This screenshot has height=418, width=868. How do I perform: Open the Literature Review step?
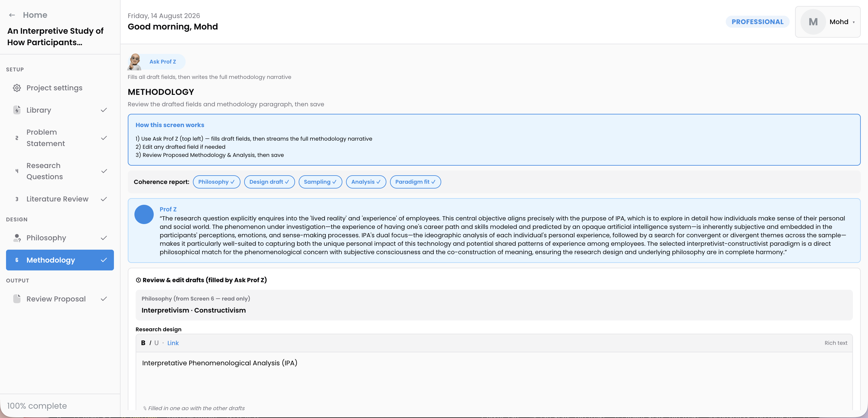60,199
